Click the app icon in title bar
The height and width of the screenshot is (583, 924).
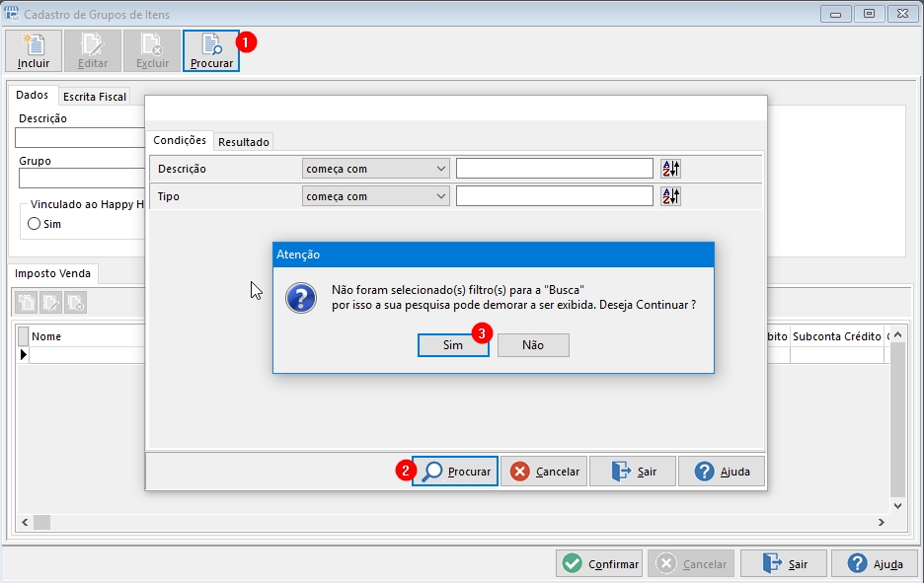[x=11, y=14]
